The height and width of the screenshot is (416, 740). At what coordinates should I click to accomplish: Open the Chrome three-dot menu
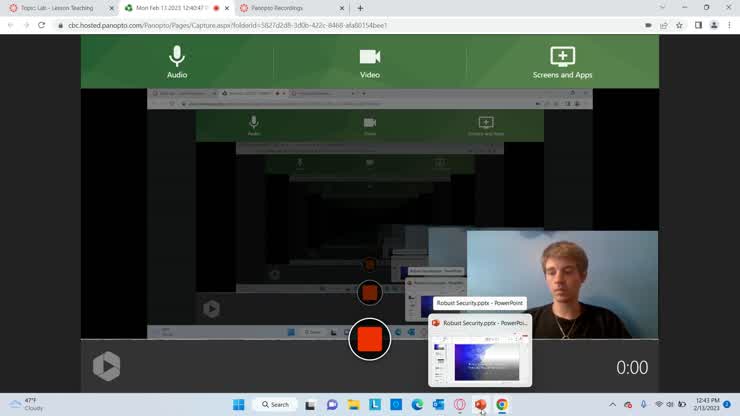tap(728, 25)
